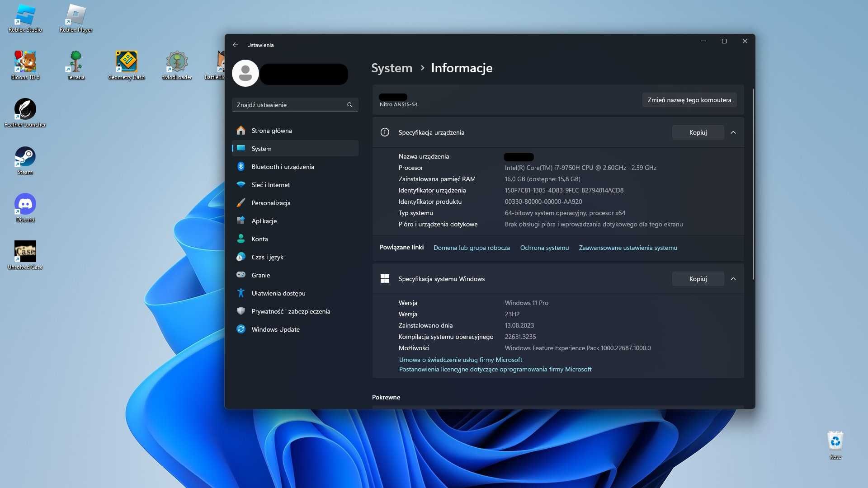The height and width of the screenshot is (488, 868).
Task: Click the Windows logo in system specification header
Action: pos(385,279)
